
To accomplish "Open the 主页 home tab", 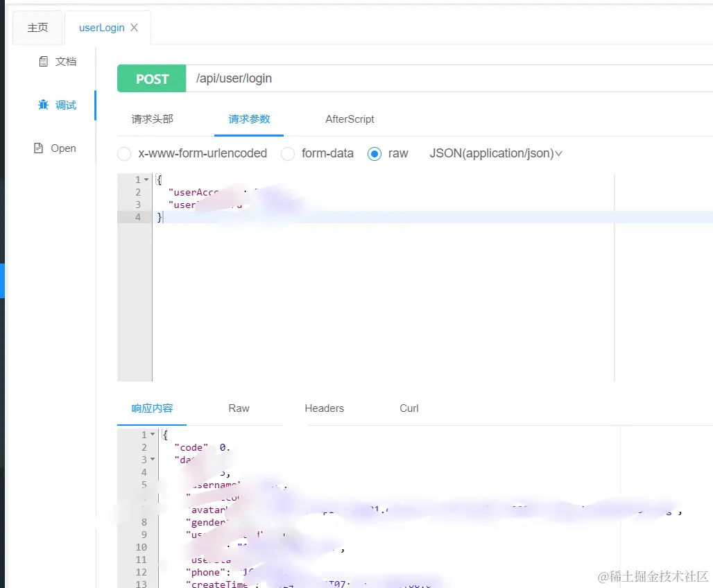I will tap(37, 28).
